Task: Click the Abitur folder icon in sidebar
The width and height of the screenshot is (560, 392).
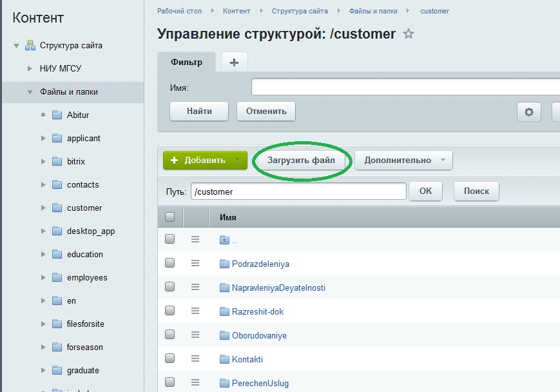Action: 57,115
